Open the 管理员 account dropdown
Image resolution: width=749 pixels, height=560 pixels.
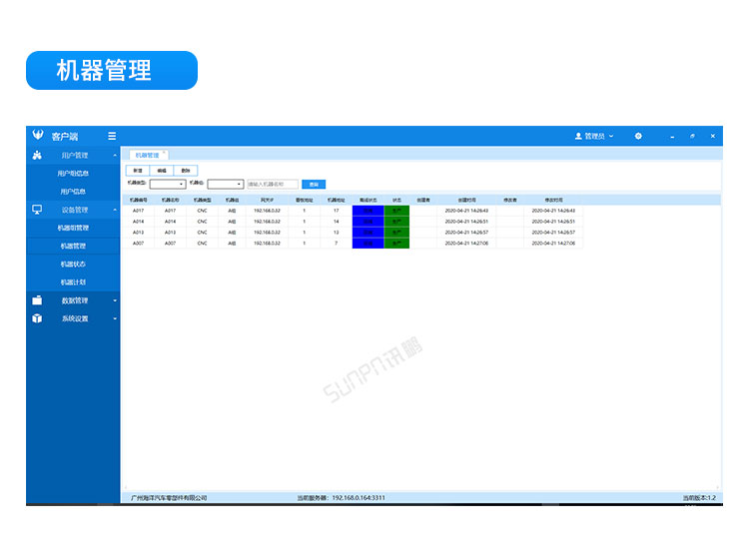tap(597, 136)
